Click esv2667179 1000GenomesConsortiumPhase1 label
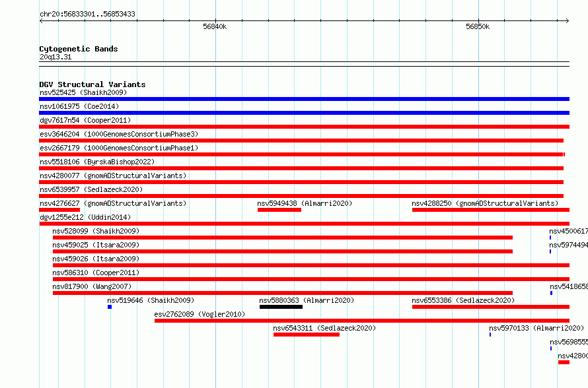588x388 pixels. pyautogui.click(x=119, y=148)
